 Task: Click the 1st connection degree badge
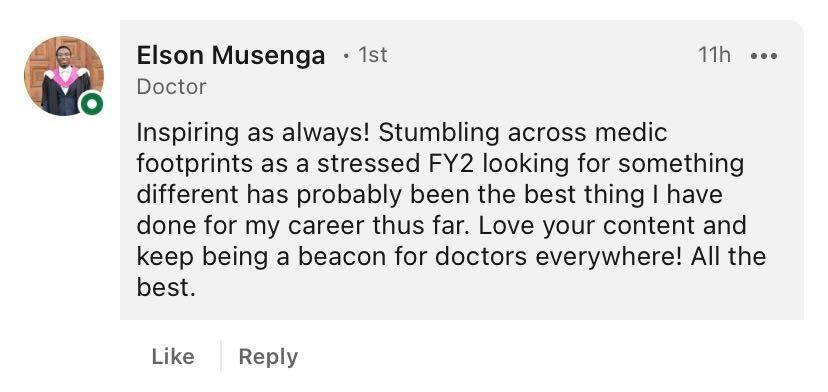[373, 55]
